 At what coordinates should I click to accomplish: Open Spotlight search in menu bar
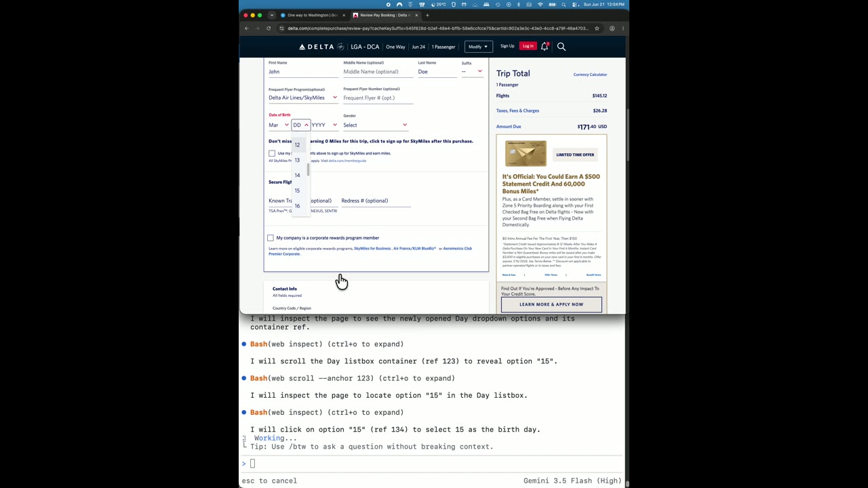point(564,5)
